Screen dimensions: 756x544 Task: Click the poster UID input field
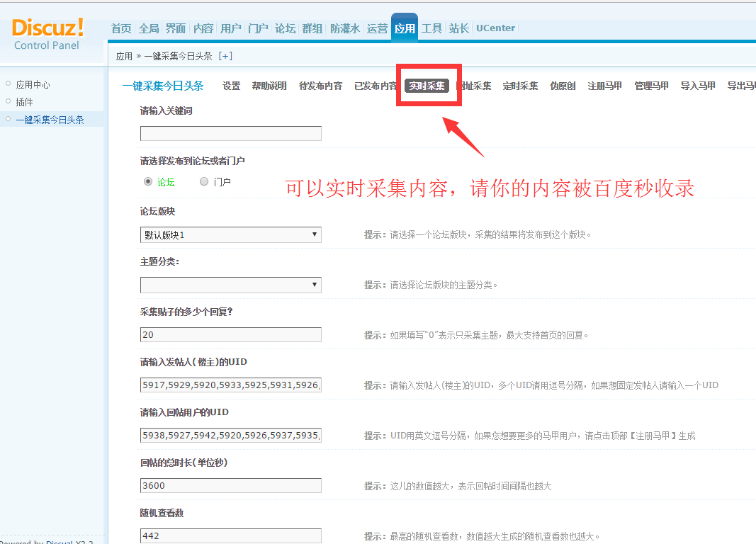click(x=231, y=385)
